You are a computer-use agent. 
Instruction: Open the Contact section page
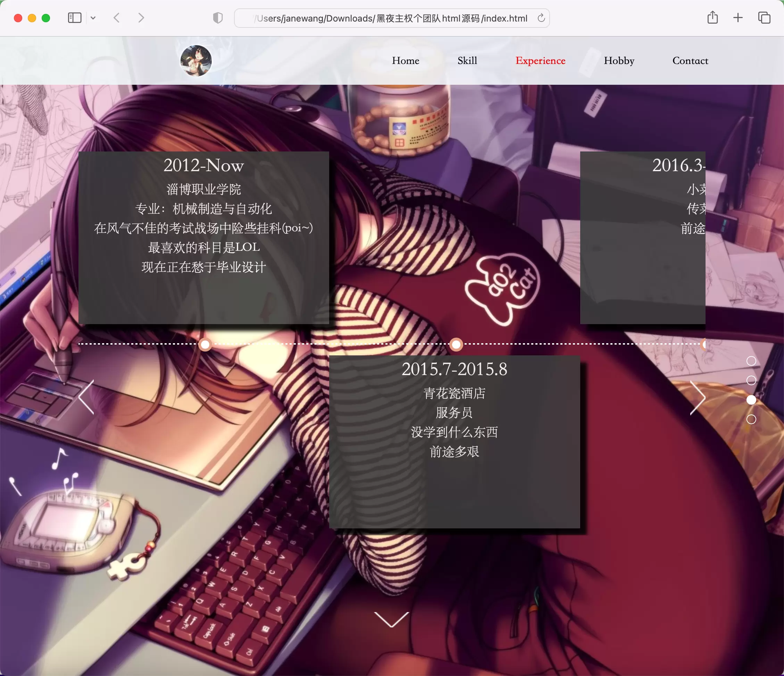(x=690, y=60)
